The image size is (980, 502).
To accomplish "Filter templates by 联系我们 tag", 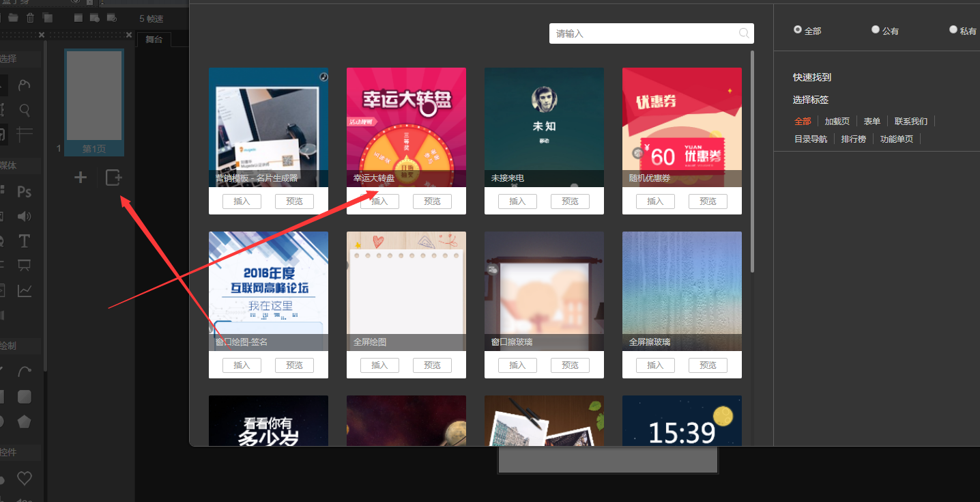I will (911, 121).
